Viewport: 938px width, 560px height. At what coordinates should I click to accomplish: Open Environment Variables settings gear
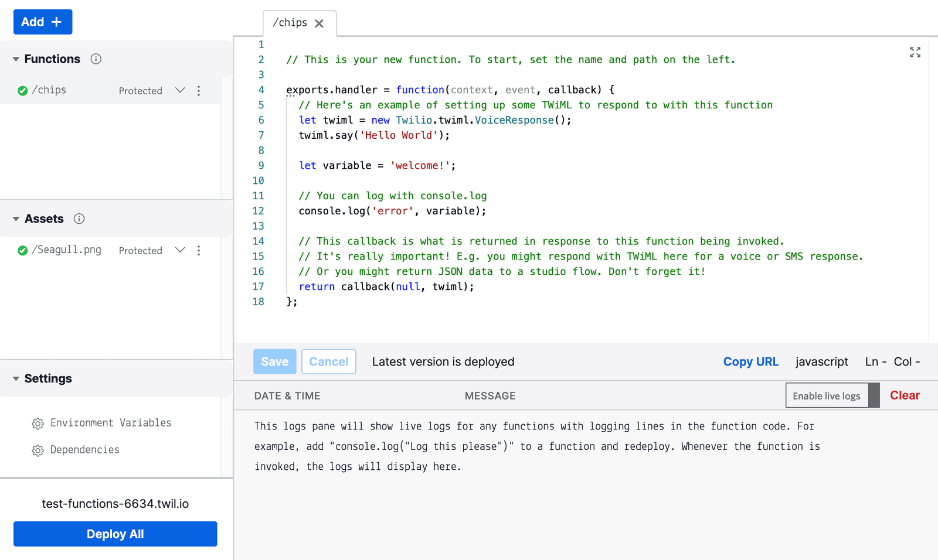[x=38, y=422]
